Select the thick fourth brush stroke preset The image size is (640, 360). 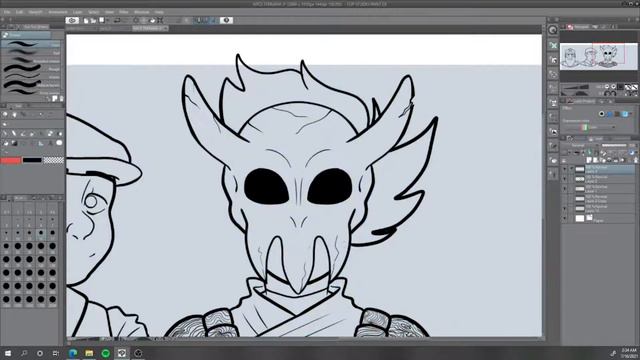click(x=31, y=69)
